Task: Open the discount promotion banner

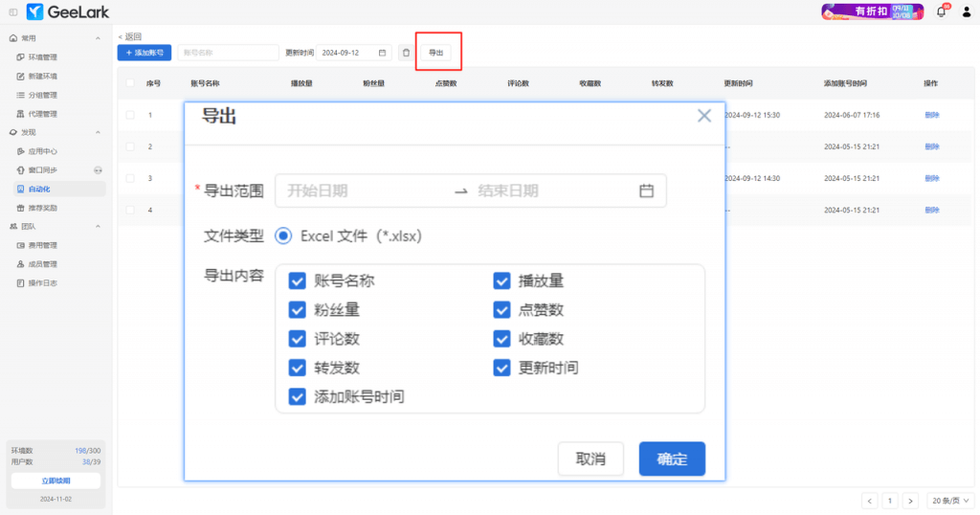Action: (x=872, y=11)
